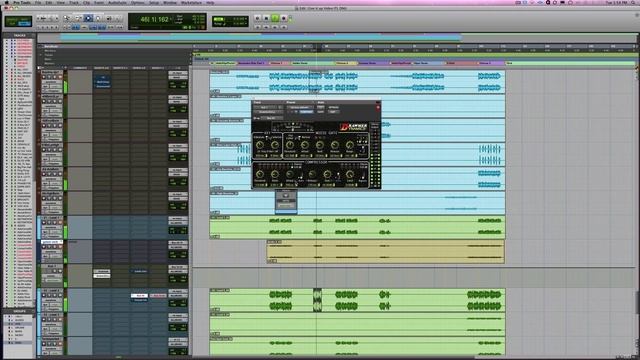Select the tan clip on selected track
640x360 pixels.
(x=385, y=251)
